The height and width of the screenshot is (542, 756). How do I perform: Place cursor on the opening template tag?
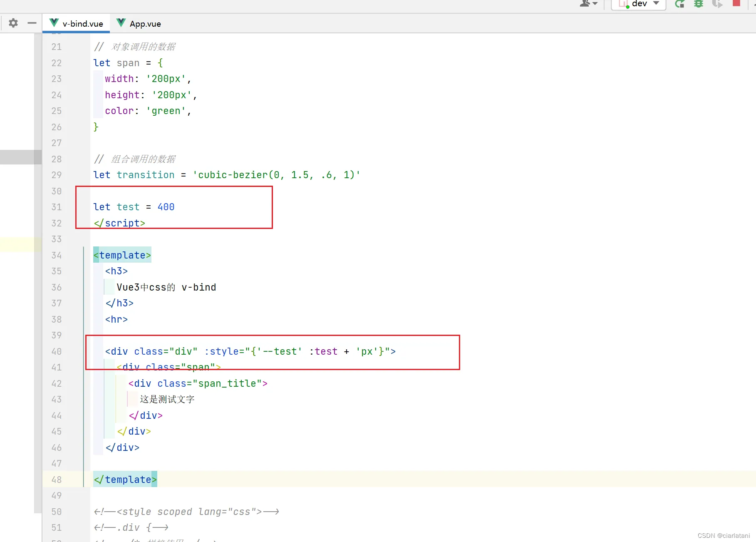pos(122,255)
